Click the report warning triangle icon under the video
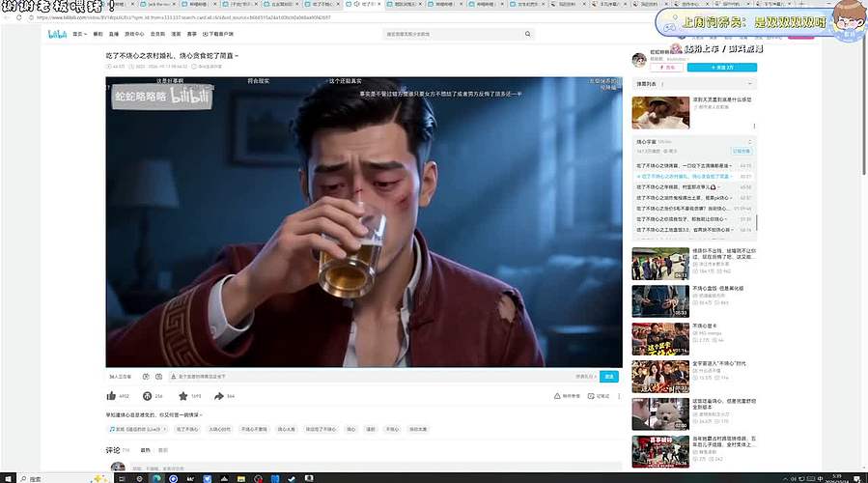This screenshot has height=483, width=868. (557, 396)
